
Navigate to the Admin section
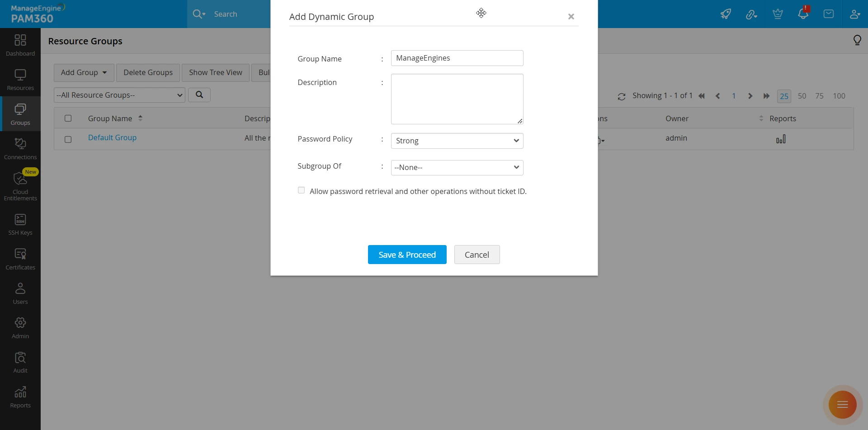(x=20, y=326)
